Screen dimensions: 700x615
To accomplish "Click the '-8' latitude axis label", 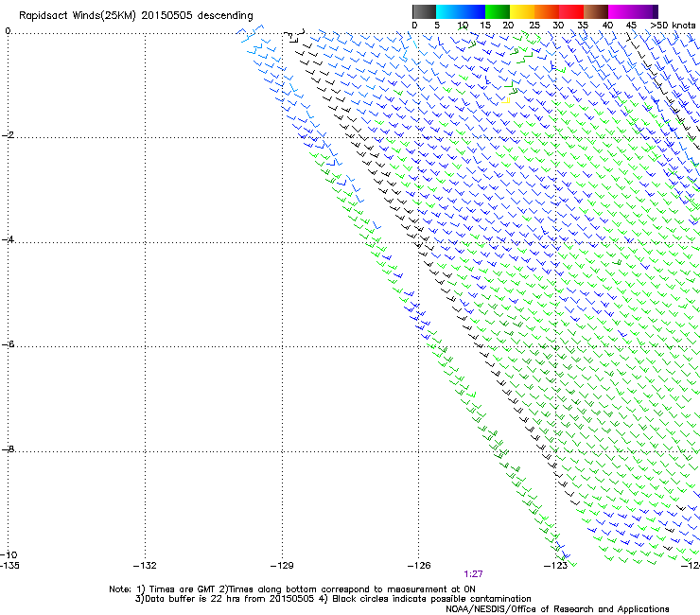I will 8,448.
